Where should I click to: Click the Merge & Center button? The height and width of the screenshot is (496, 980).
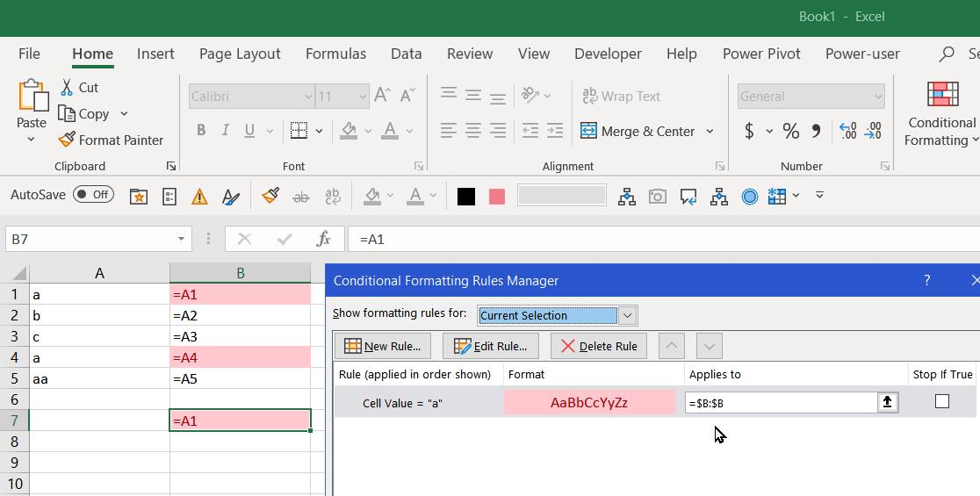pyautogui.click(x=638, y=131)
